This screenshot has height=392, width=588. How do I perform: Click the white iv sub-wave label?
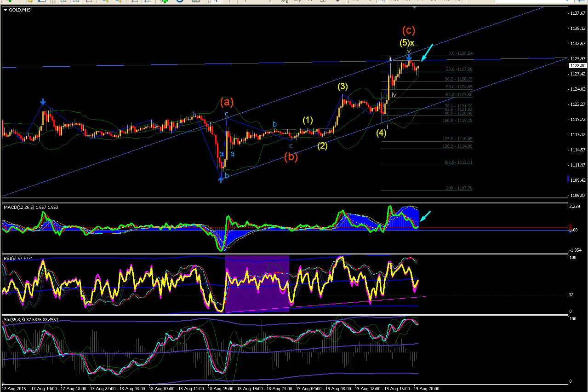tap(394, 95)
